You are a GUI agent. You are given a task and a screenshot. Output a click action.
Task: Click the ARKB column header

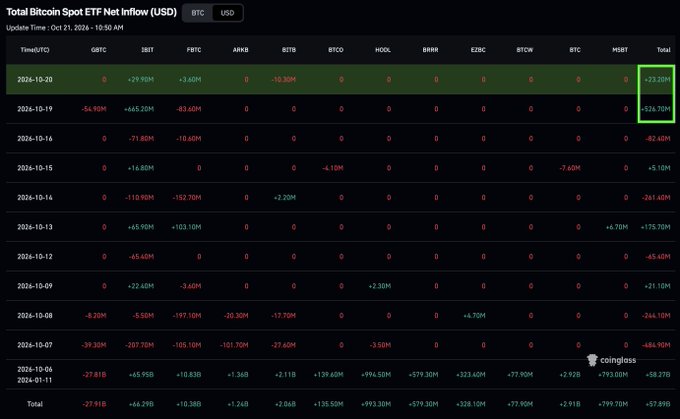[241, 50]
